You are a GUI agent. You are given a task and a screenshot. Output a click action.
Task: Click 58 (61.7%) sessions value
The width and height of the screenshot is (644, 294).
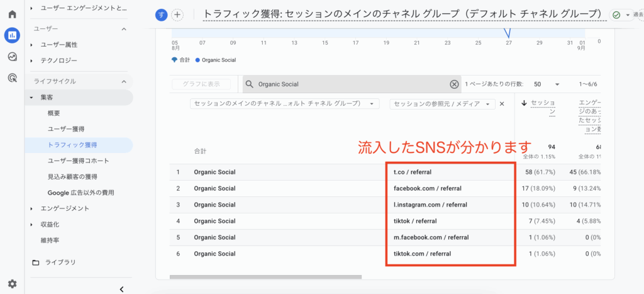coord(540,172)
